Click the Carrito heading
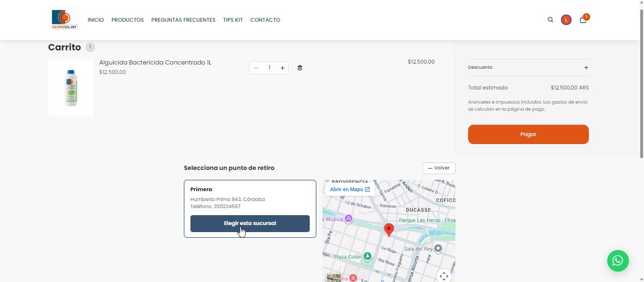 [x=65, y=47]
